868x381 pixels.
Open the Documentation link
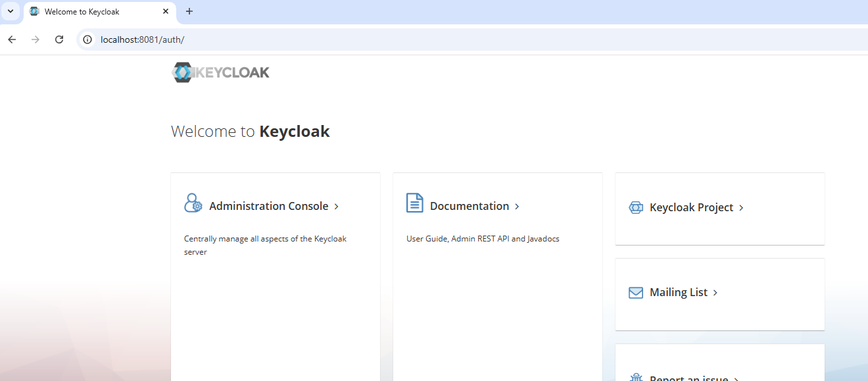[x=469, y=206]
